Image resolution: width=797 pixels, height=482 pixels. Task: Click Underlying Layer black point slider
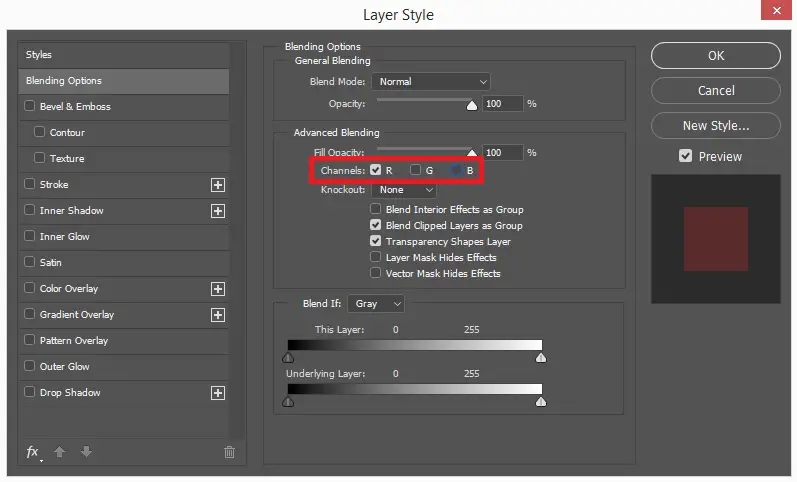[x=288, y=402]
